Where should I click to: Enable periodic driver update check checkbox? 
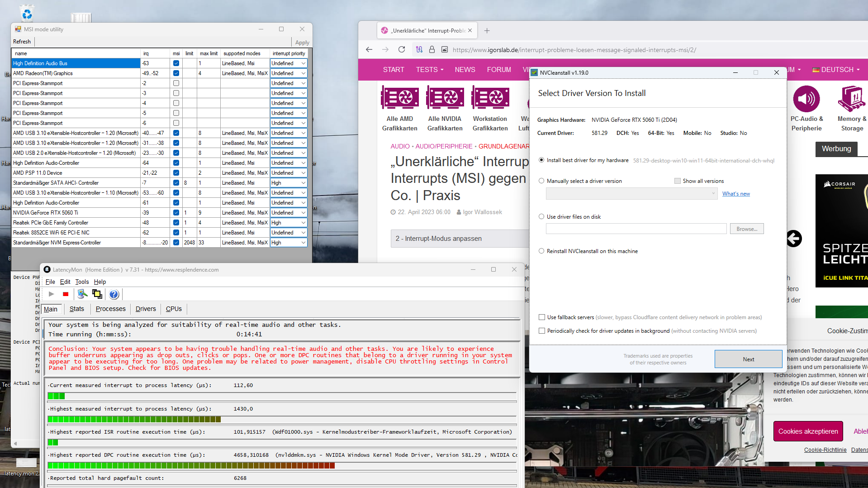tap(542, 331)
